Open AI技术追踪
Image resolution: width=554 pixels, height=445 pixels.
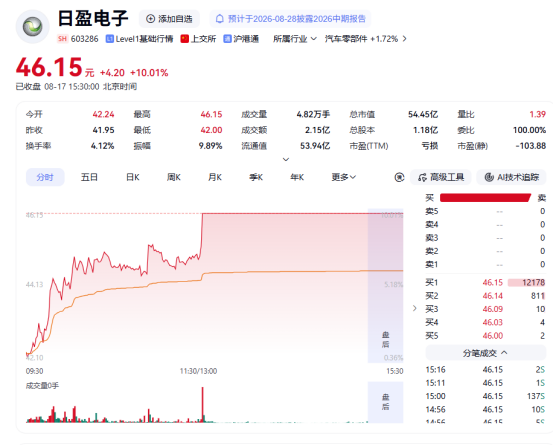click(x=511, y=177)
